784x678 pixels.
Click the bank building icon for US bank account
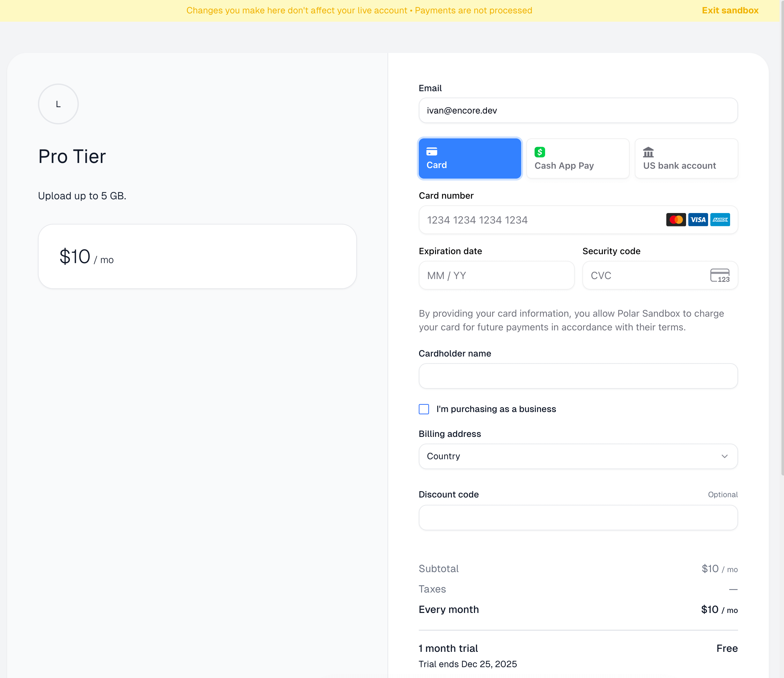[648, 152]
